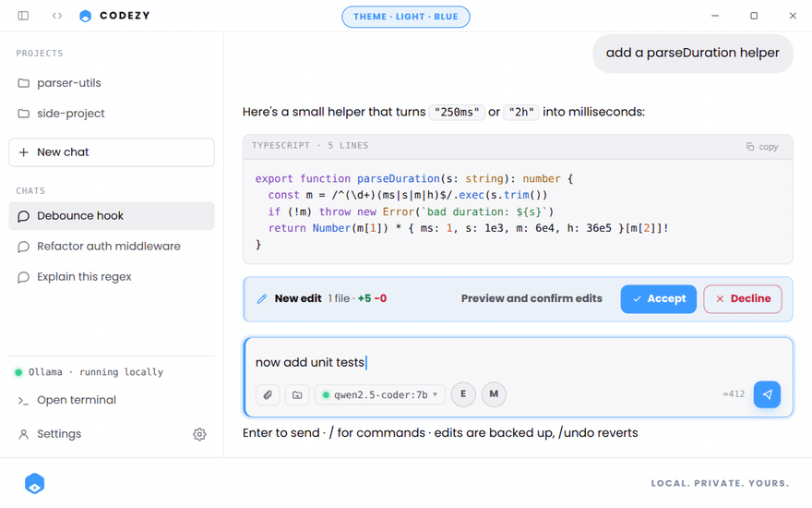Select the Debounce hook chat
The width and height of the screenshot is (812, 508).
tap(112, 215)
